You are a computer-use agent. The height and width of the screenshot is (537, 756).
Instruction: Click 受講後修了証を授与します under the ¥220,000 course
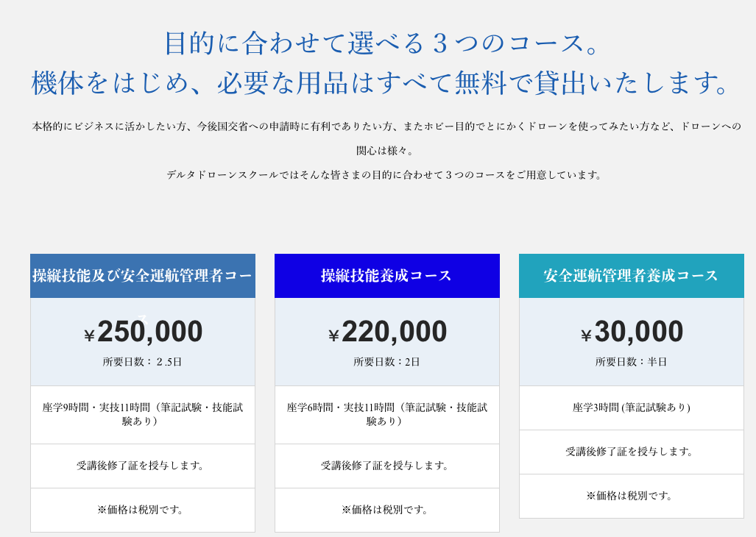coord(386,466)
